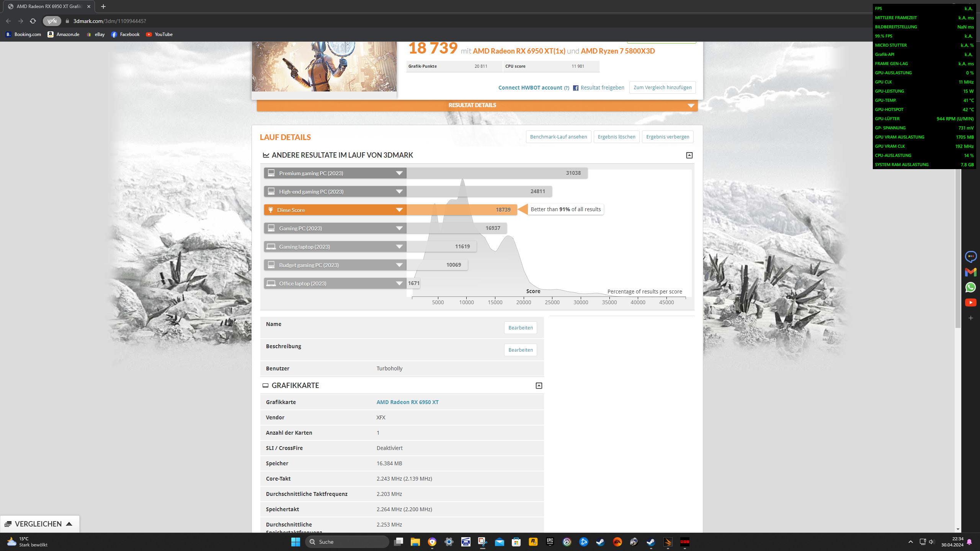
Task: Open Gmail sidebar icon
Action: tap(970, 272)
